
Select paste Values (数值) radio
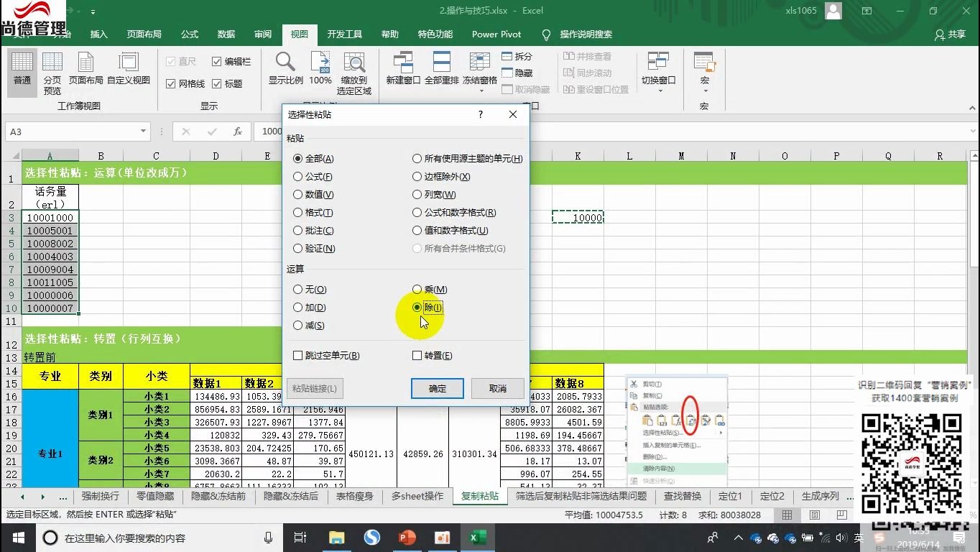[x=313, y=195]
